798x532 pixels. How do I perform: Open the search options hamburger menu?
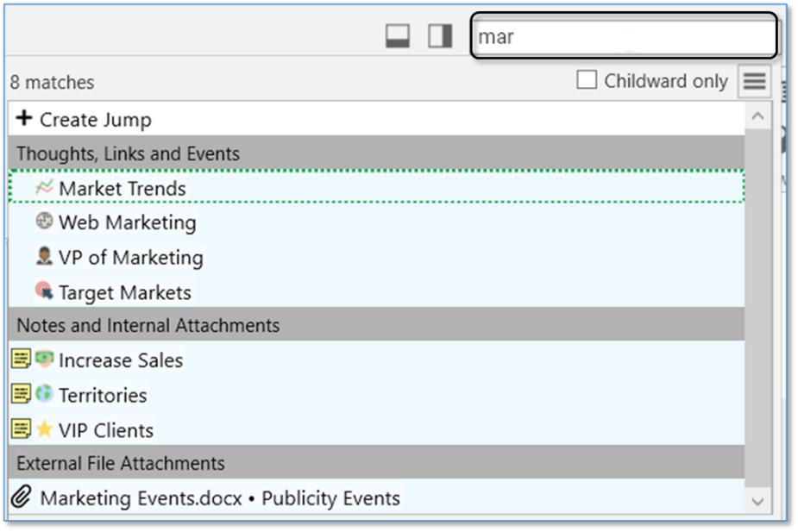coord(754,82)
